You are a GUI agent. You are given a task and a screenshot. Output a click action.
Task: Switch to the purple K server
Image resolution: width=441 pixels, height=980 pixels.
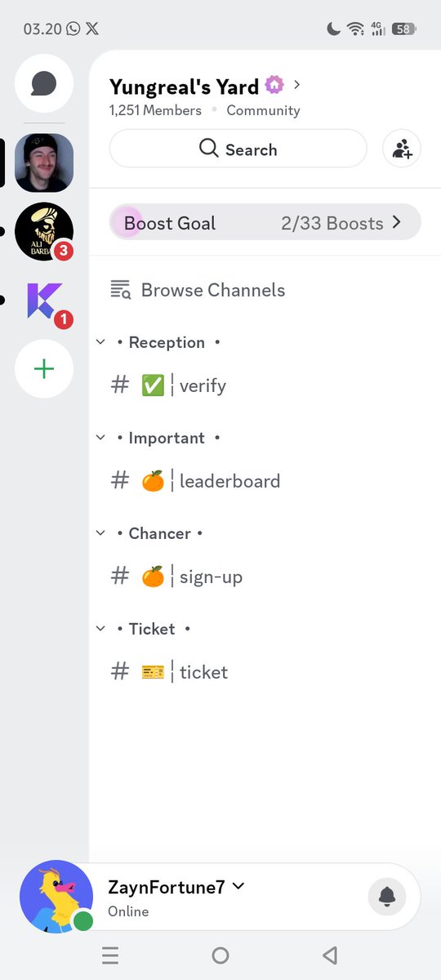click(x=44, y=301)
